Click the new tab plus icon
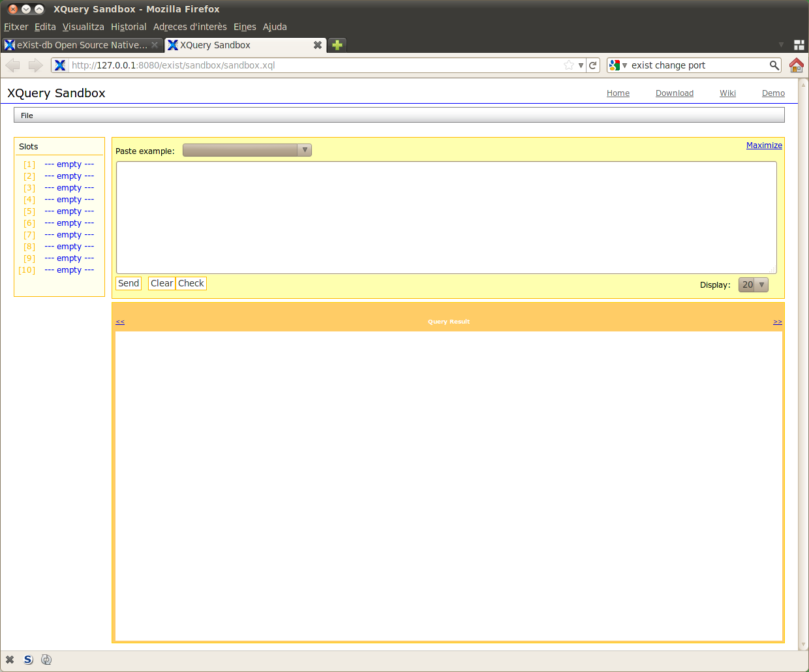The image size is (809, 672). [x=337, y=45]
